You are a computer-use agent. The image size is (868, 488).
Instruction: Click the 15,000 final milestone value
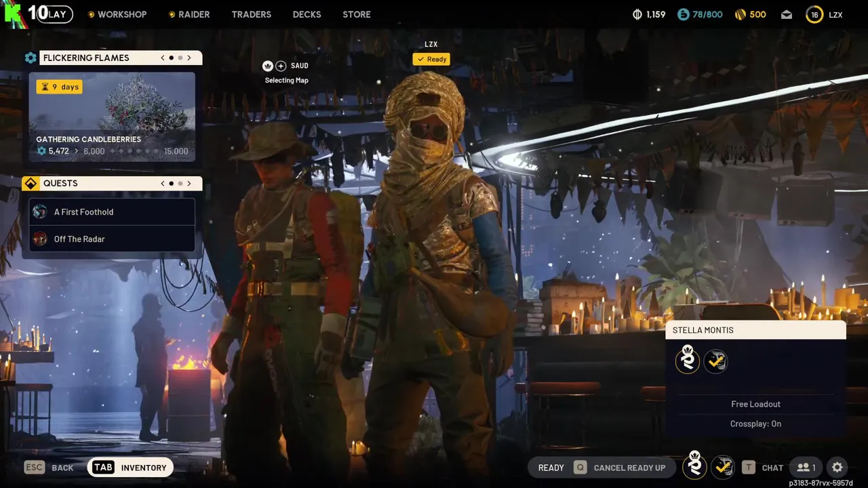[176, 151]
